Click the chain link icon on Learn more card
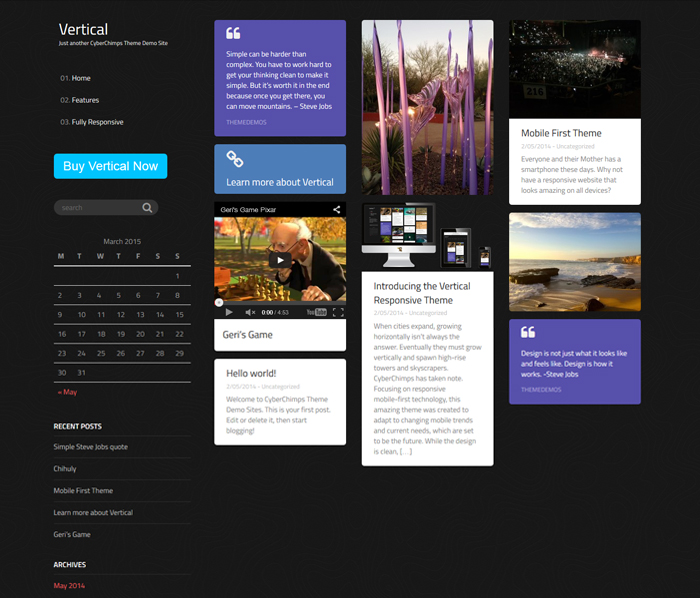This screenshot has width=700, height=598. (235, 159)
